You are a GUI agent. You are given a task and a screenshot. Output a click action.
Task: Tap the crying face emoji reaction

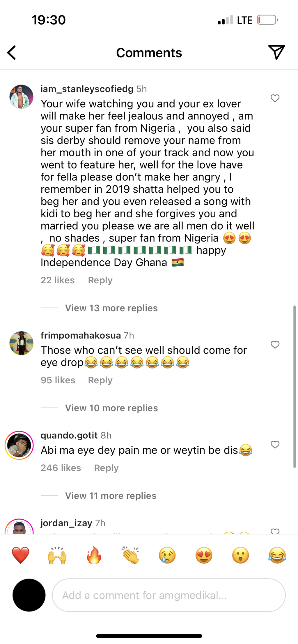tap(167, 555)
